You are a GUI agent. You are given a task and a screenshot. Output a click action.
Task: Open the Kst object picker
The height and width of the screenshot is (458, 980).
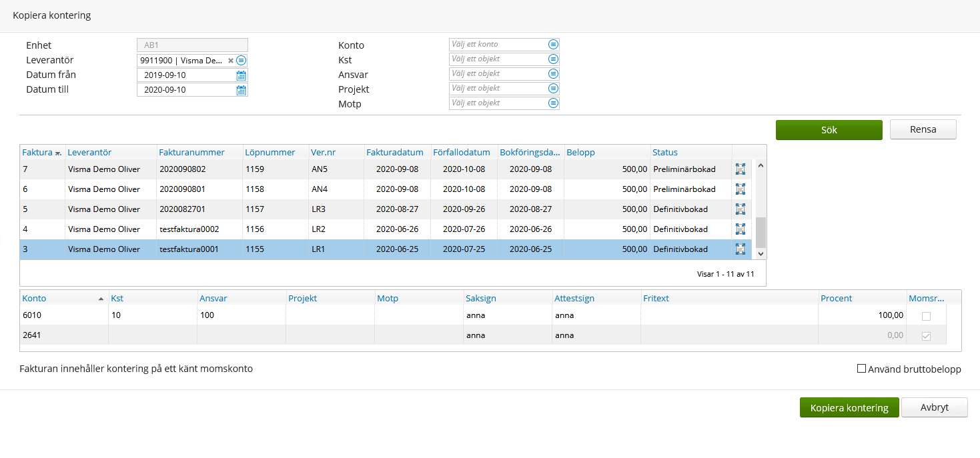pyautogui.click(x=552, y=59)
